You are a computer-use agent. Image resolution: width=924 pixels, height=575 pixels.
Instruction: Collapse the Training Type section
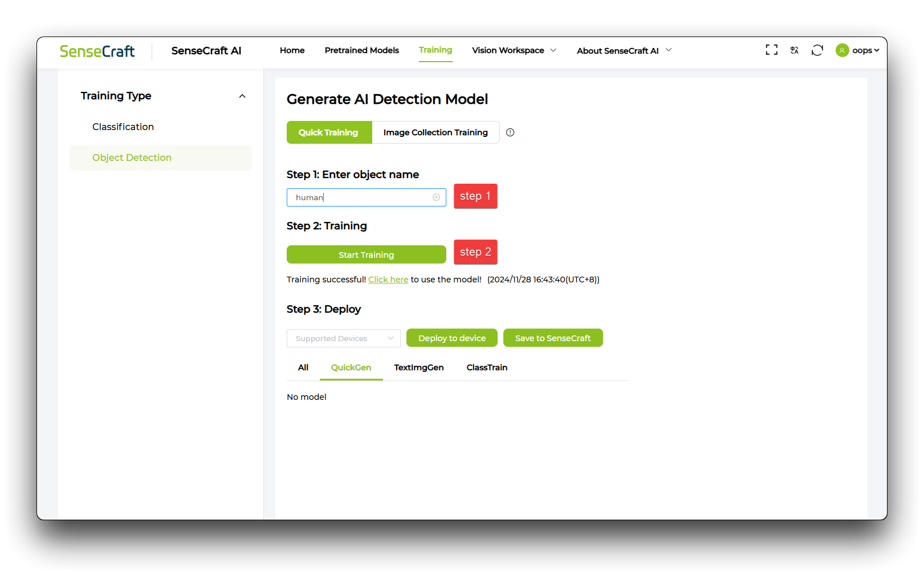pyautogui.click(x=242, y=96)
